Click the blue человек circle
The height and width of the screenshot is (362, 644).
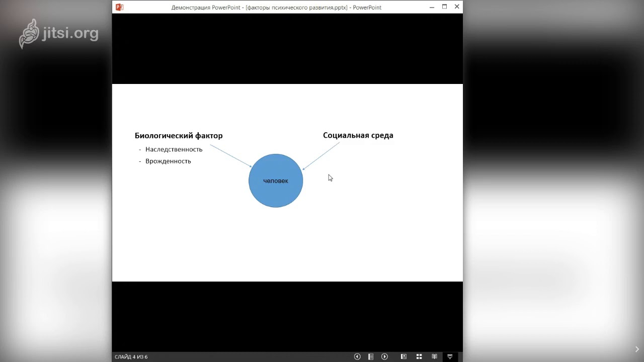point(276,180)
